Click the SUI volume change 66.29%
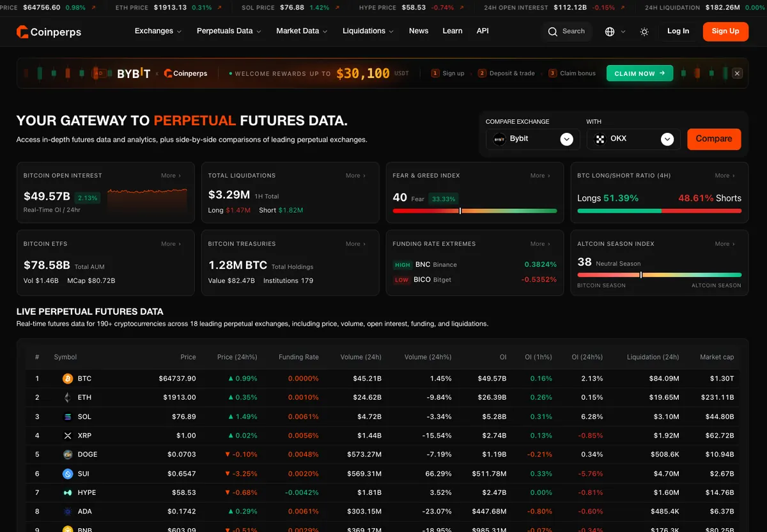Viewport: 767px width, 532px height. [x=438, y=474]
